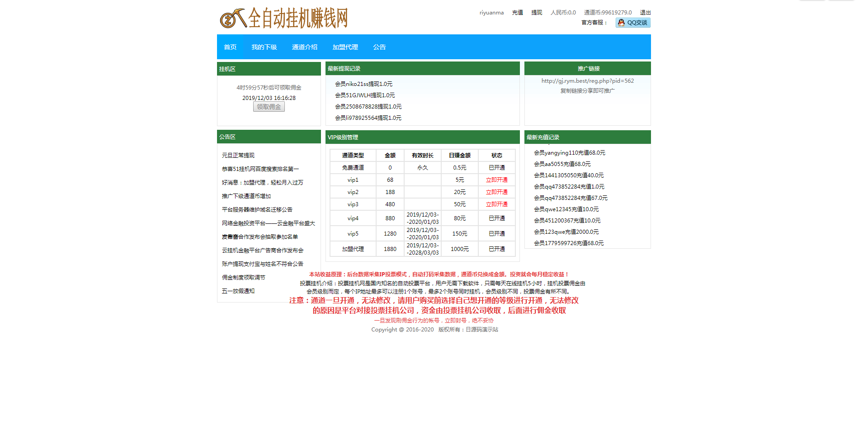The image size is (868, 421).
Task: Open the 五一放假通知 announcement
Action: (238, 291)
